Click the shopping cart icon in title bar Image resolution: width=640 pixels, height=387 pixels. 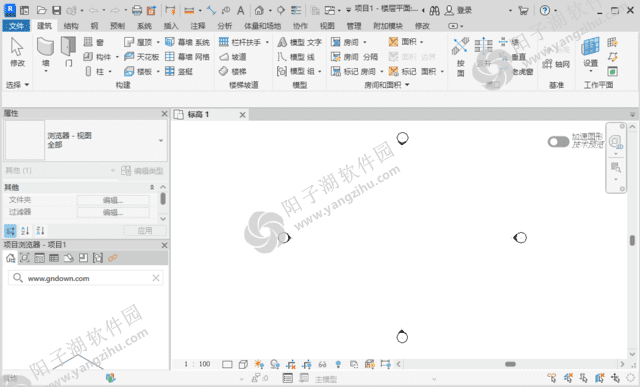tap(523, 11)
